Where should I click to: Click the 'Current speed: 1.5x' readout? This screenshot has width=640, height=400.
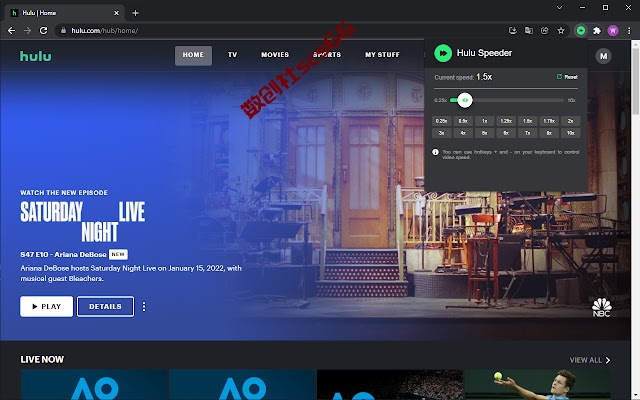[463, 77]
